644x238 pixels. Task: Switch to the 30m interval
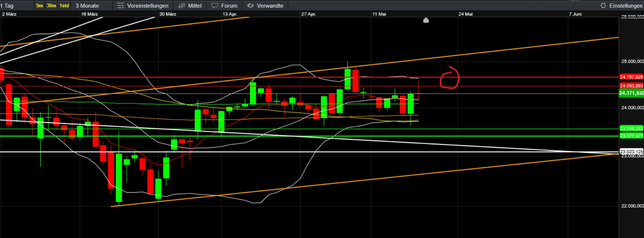[51, 5]
